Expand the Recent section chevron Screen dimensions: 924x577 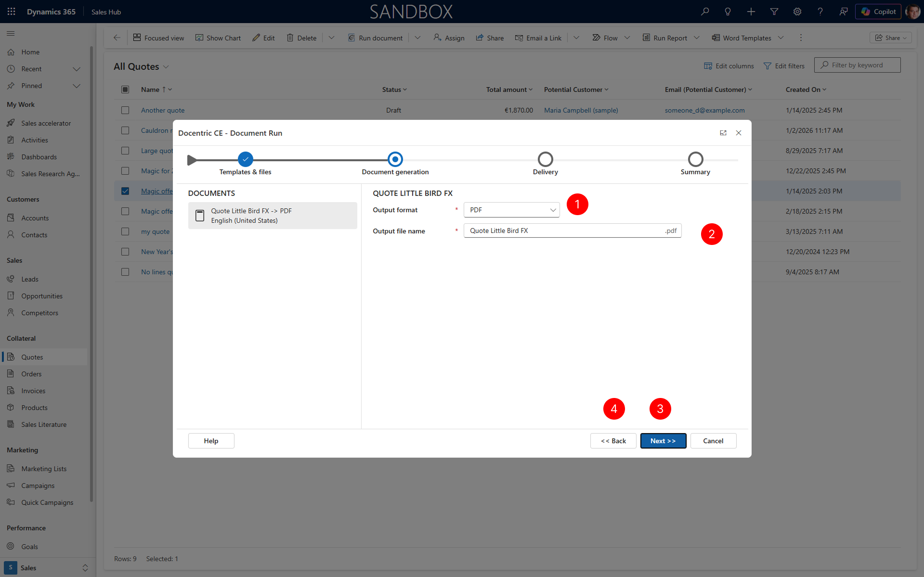77,69
